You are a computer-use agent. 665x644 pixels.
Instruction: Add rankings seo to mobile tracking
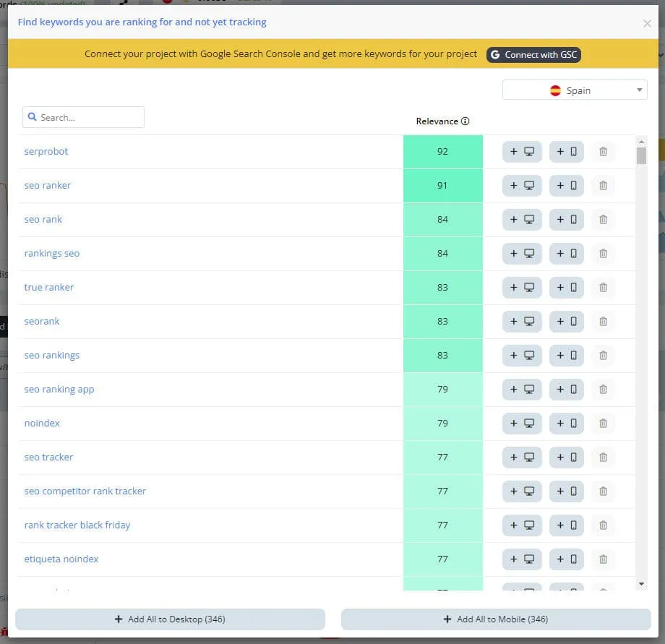pyautogui.click(x=566, y=254)
